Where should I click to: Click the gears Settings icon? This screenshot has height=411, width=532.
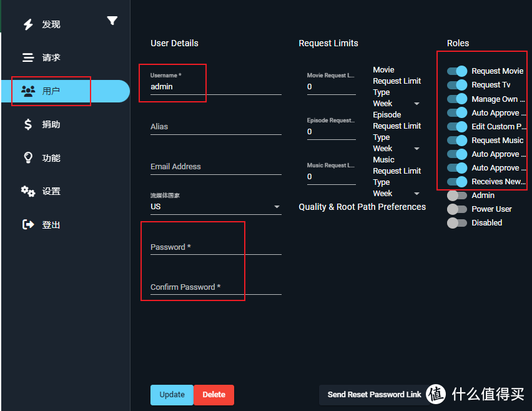tap(28, 191)
